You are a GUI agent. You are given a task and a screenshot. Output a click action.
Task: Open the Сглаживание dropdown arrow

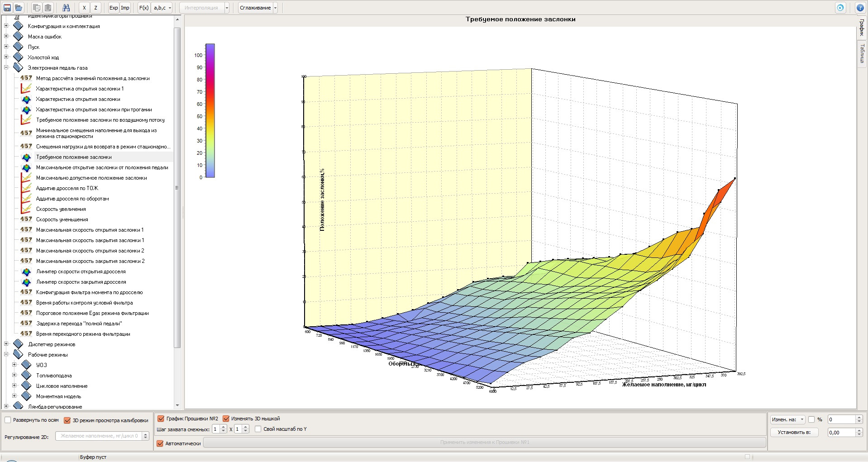(275, 8)
